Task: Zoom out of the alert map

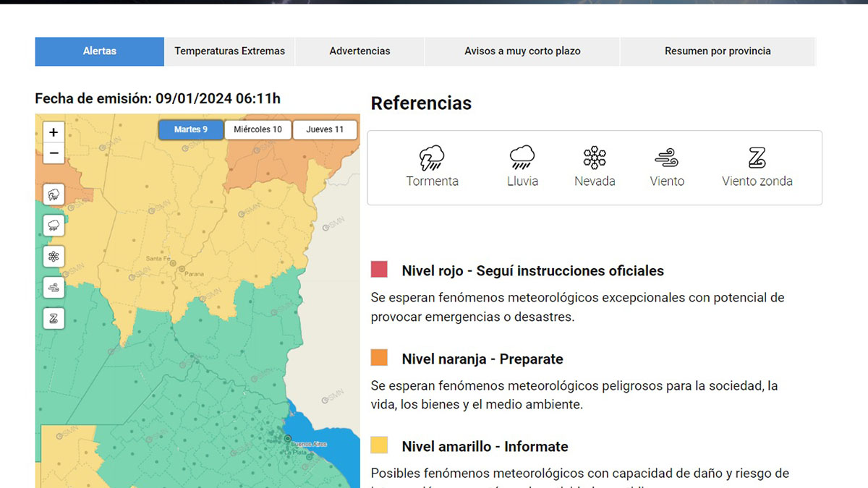Action: pyautogui.click(x=54, y=153)
